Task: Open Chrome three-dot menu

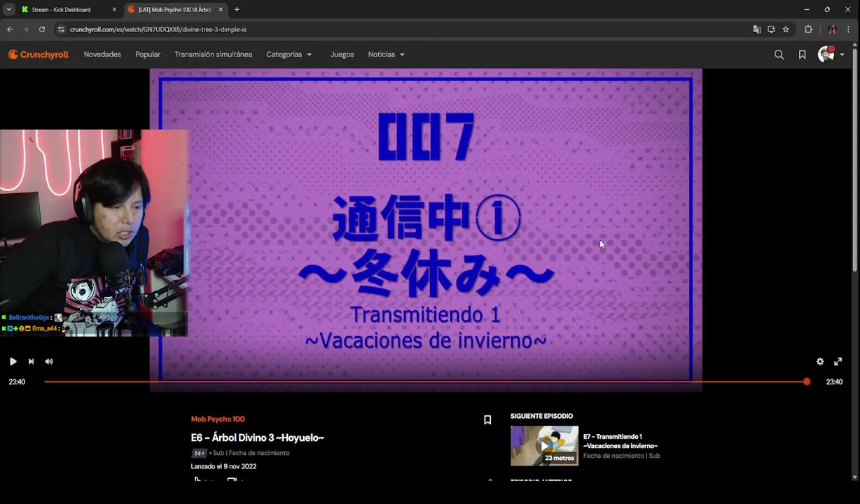Action: coord(849,29)
